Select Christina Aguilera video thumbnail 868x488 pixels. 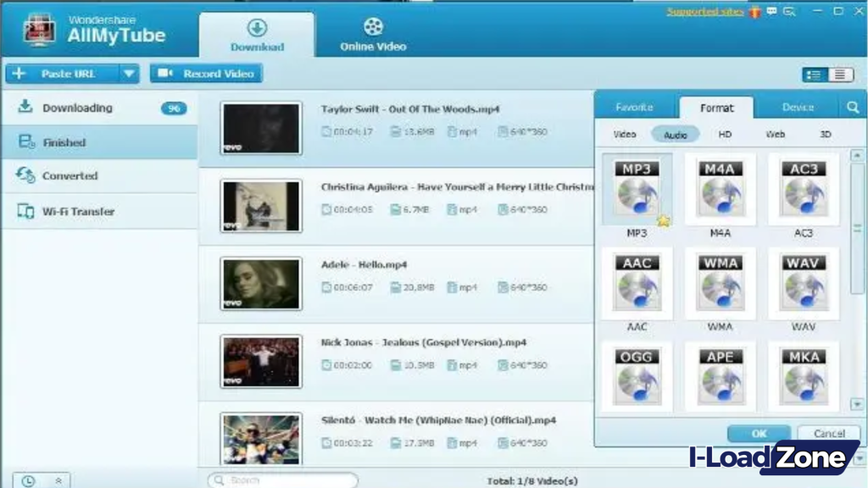(261, 206)
